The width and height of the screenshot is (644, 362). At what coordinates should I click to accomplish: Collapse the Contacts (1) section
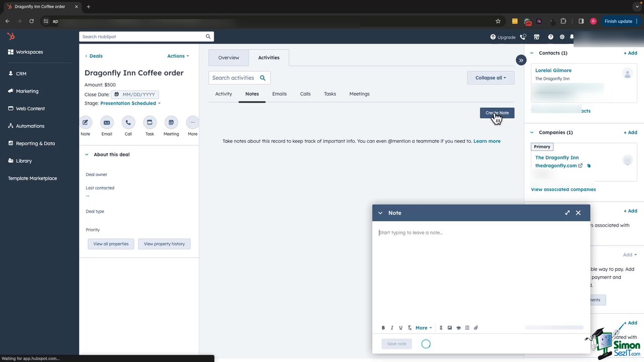532,53
